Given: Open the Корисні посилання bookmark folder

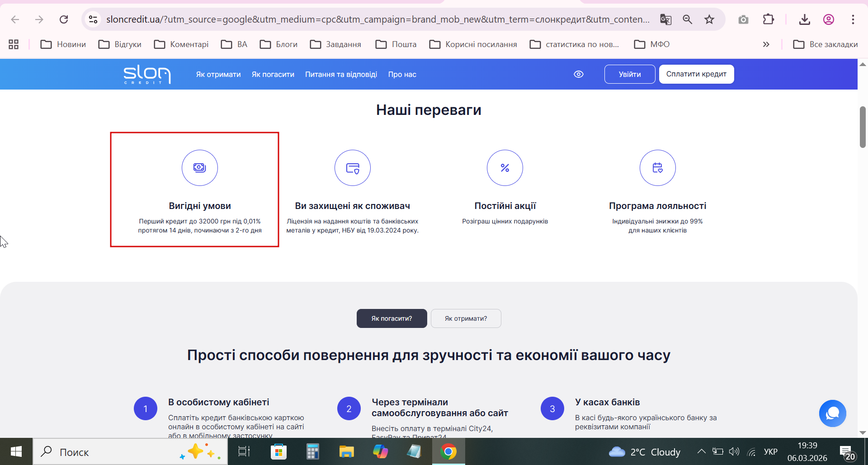Looking at the screenshot, I should (x=473, y=44).
